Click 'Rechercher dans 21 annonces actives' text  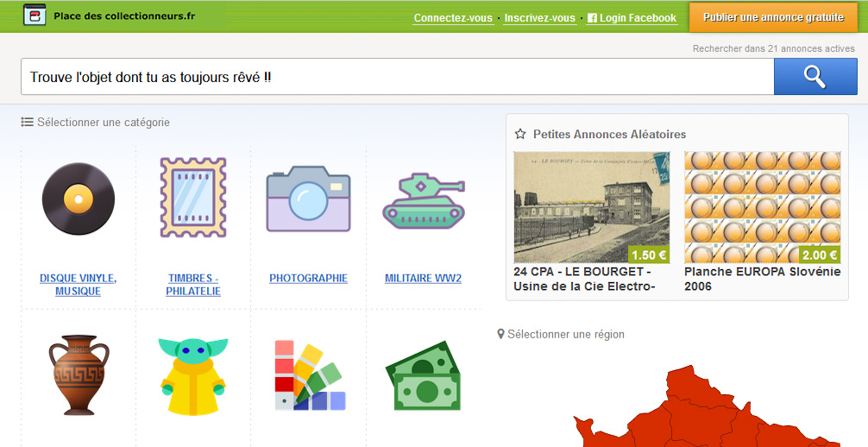(773, 48)
